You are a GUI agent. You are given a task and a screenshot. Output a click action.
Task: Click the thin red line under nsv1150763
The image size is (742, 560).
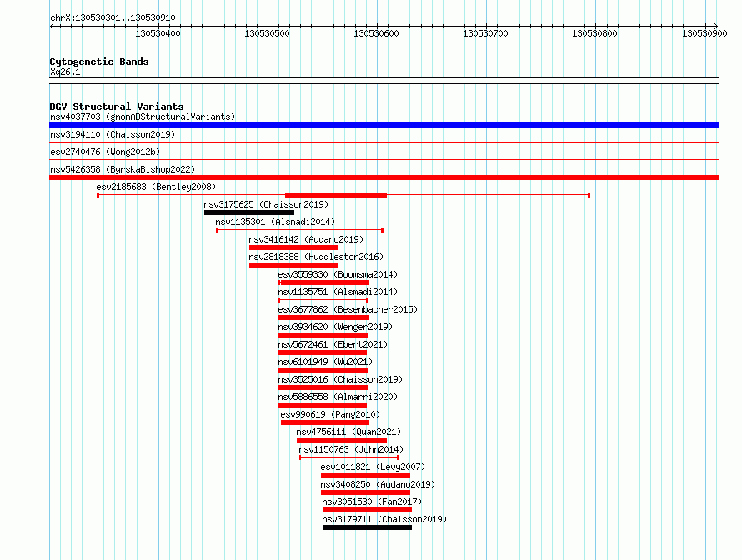[x=348, y=457]
